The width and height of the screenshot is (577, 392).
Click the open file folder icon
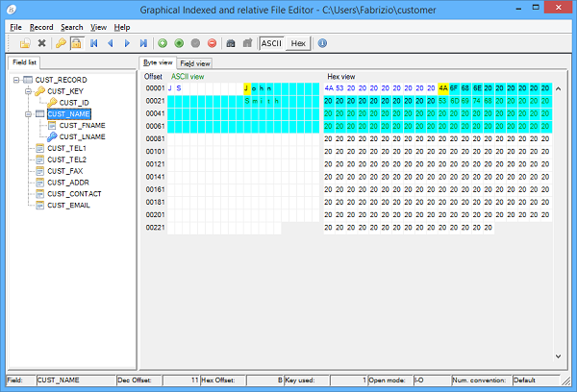pos(25,43)
